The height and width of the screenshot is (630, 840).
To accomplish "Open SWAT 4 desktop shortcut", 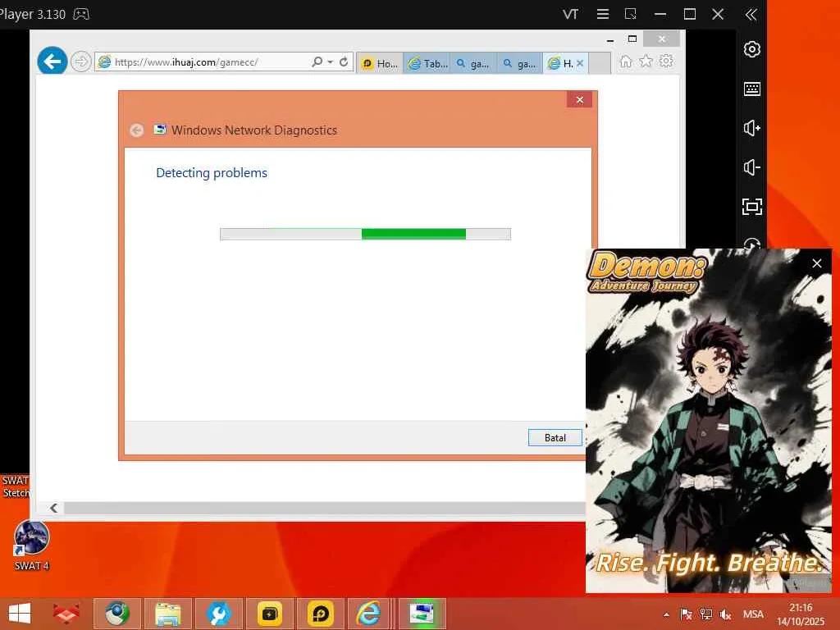I will click(x=32, y=546).
